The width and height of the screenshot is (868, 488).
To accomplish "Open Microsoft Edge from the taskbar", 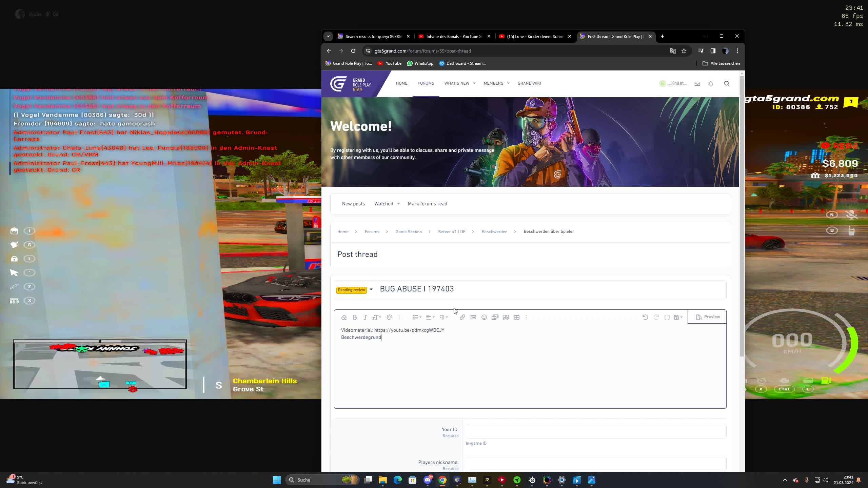I will pos(398,480).
